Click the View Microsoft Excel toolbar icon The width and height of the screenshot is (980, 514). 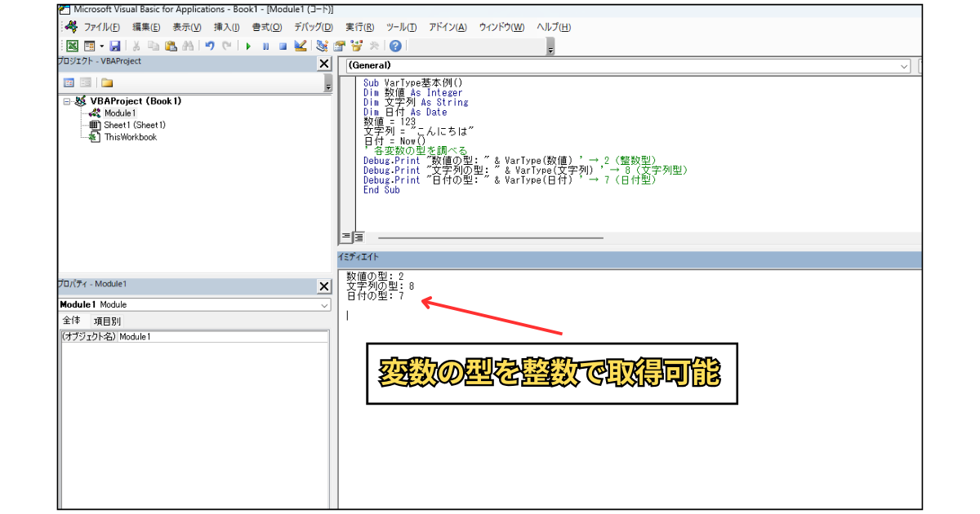click(x=72, y=47)
